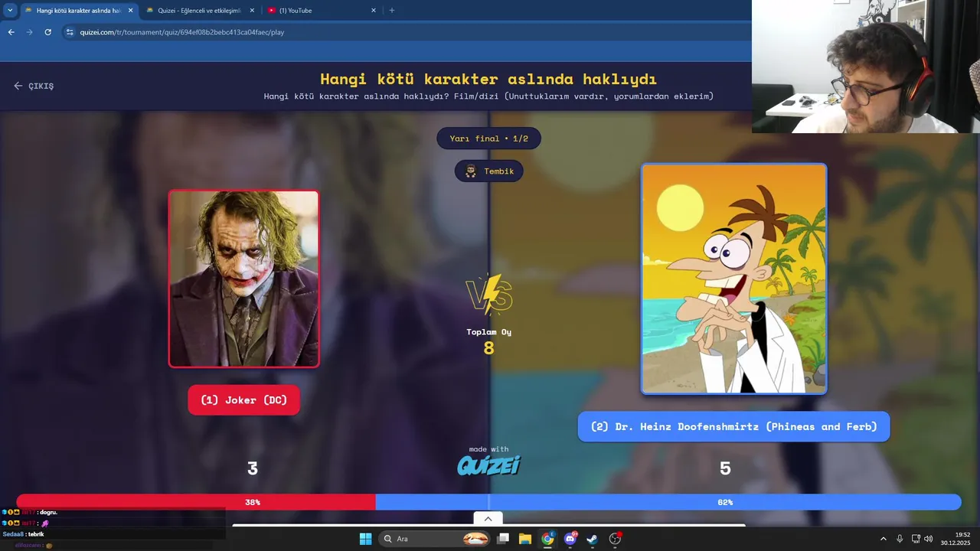This screenshot has width=980, height=551.
Task: Open the network tray icon
Action: coord(916,539)
